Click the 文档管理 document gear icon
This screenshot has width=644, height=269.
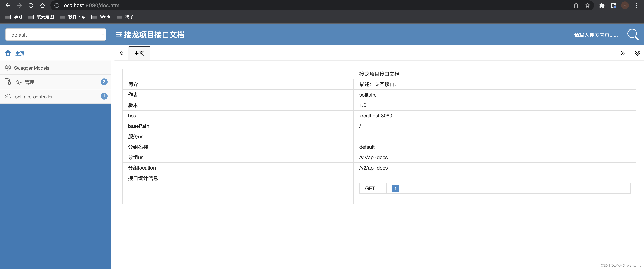[8, 82]
